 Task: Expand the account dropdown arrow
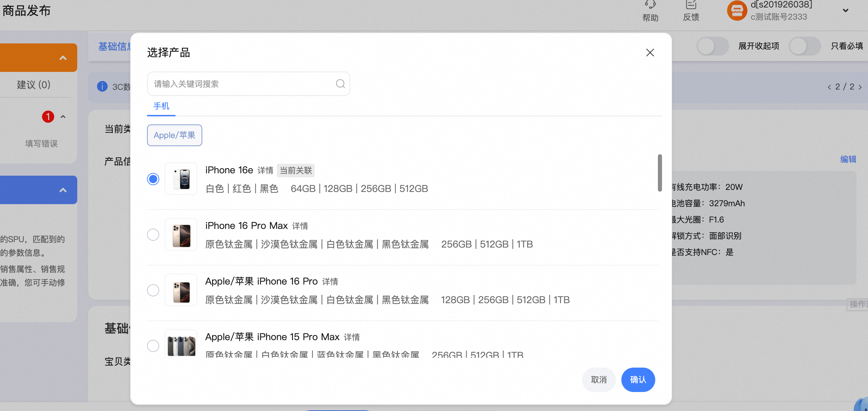point(846,11)
